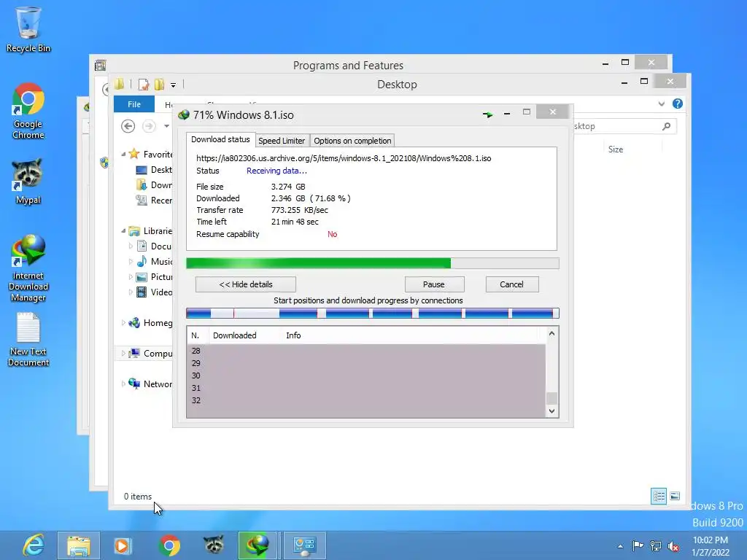Screen dimensions: 747x560
Task: Open Explorer Help question mark icon
Action: tap(678, 104)
